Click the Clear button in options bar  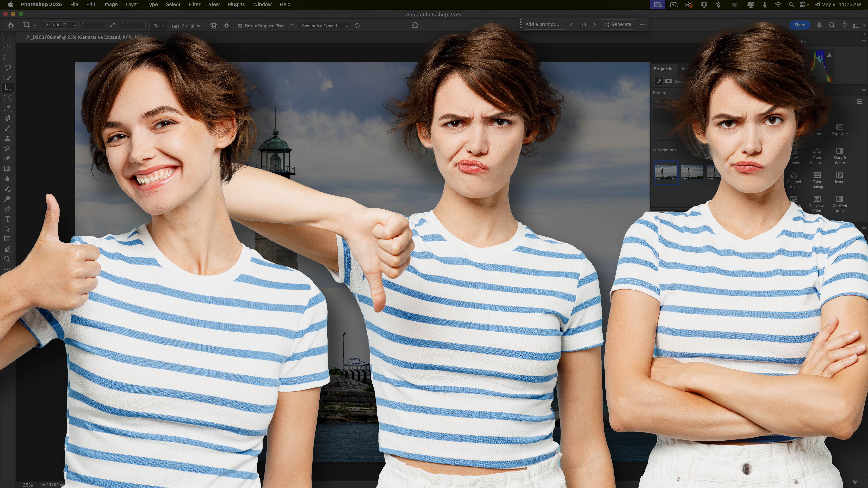pyautogui.click(x=158, y=25)
